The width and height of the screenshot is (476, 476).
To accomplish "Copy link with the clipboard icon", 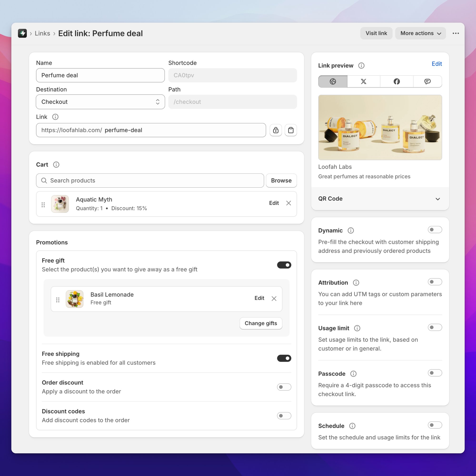I will point(291,130).
